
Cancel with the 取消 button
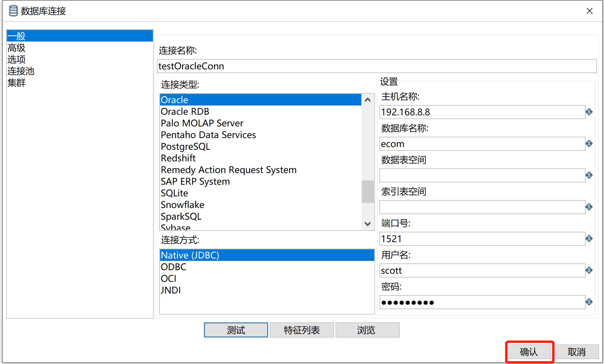[577, 352]
